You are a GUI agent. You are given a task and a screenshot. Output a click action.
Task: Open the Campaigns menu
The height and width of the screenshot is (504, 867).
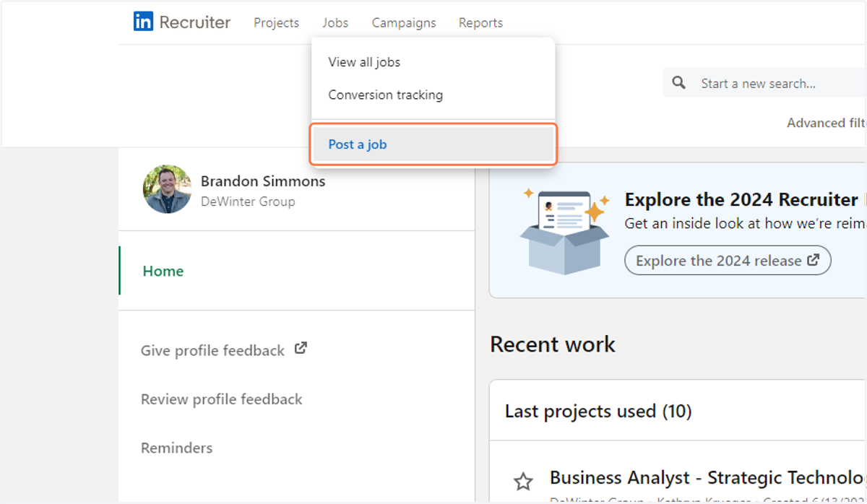(404, 23)
